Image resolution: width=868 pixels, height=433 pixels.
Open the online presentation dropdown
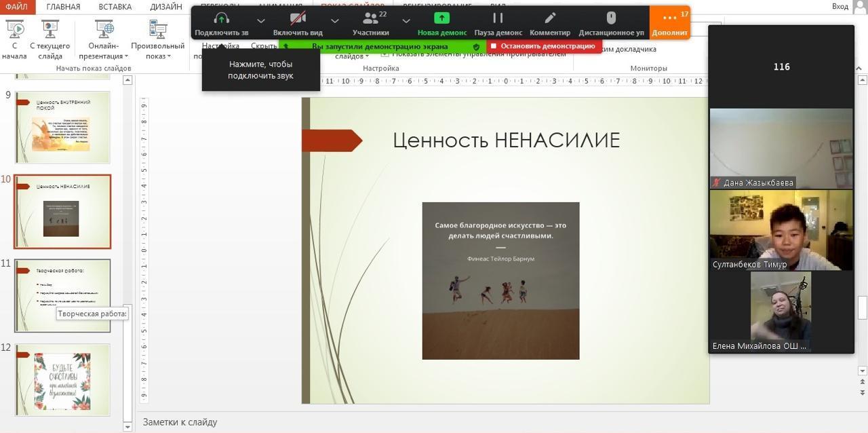[104, 51]
